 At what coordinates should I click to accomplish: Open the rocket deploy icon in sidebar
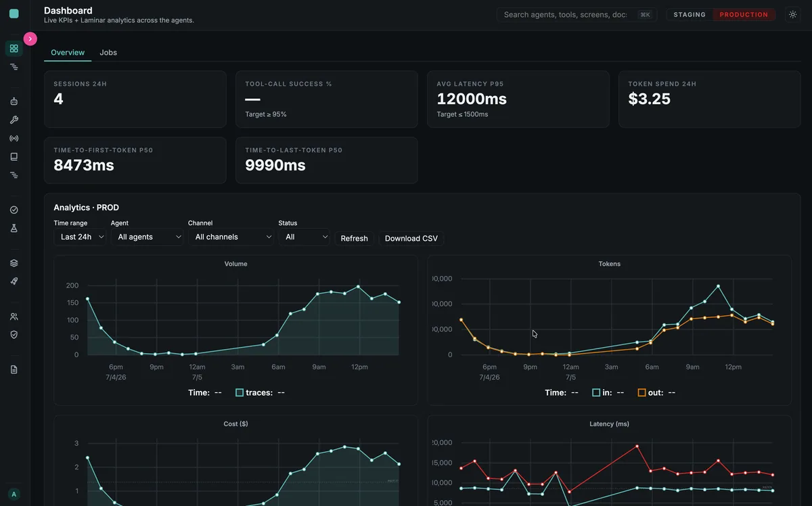[x=14, y=281]
